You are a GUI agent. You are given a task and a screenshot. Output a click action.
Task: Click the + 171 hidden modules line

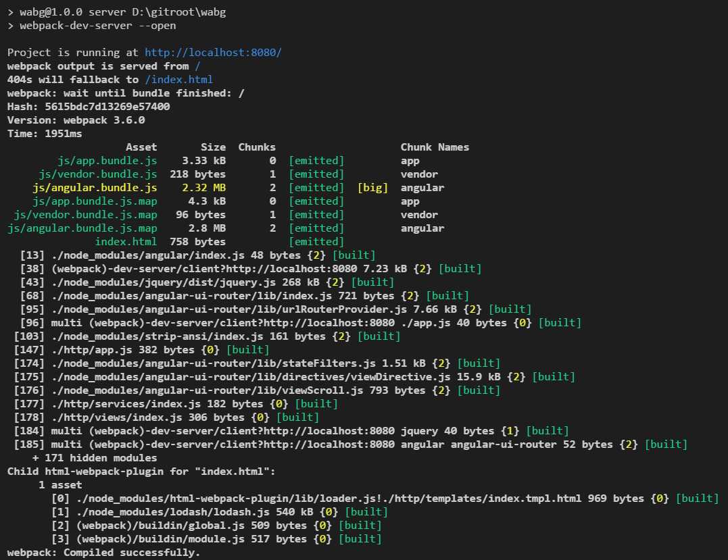95,457
